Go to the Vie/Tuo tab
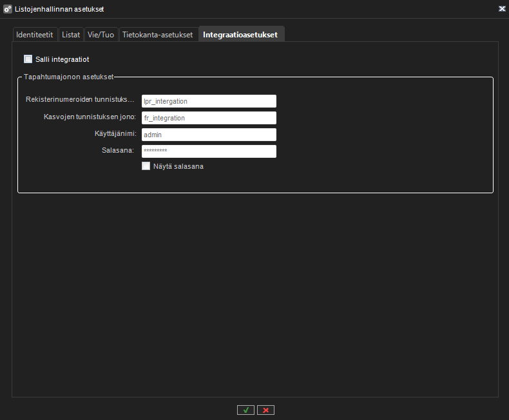This screenshot has height=420, width=509. pos(101,35)
